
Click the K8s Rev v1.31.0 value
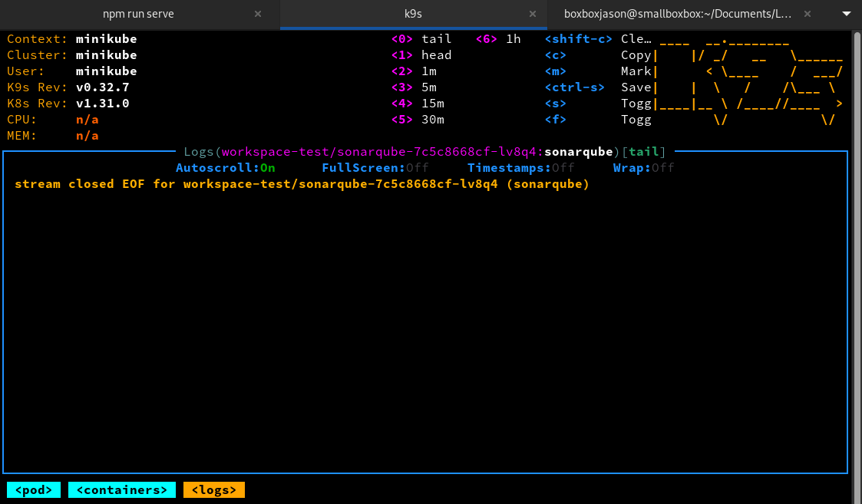(102, 104)
